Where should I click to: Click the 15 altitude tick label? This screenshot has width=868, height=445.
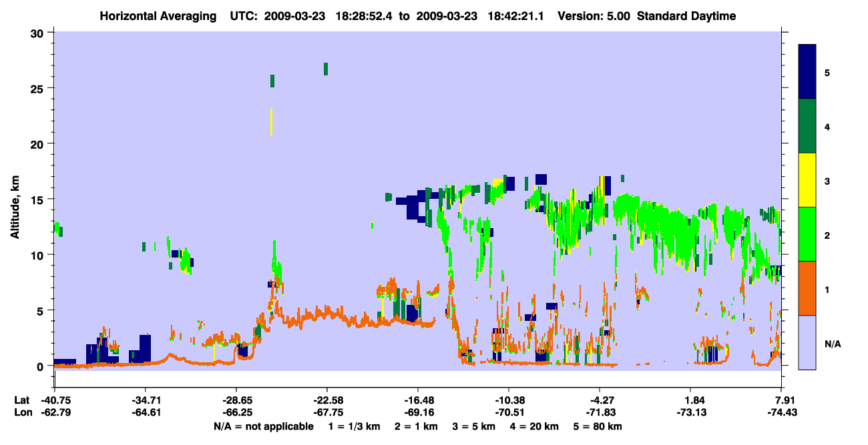tap(39, 199)
